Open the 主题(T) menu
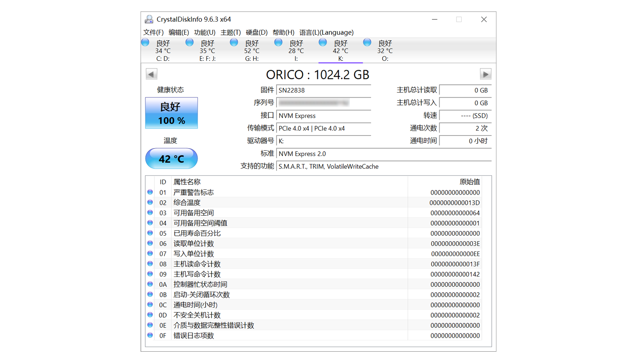The image size is (637, 364). point(231,32)
